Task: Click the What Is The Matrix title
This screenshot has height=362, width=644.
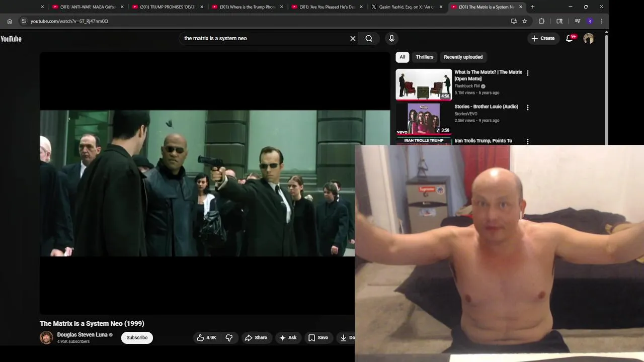Action: [x=488, y=75]
